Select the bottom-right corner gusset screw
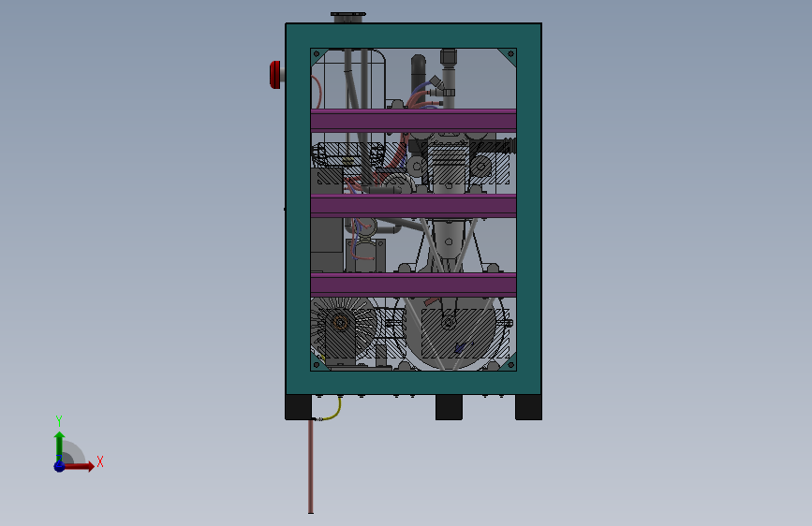 510,364
